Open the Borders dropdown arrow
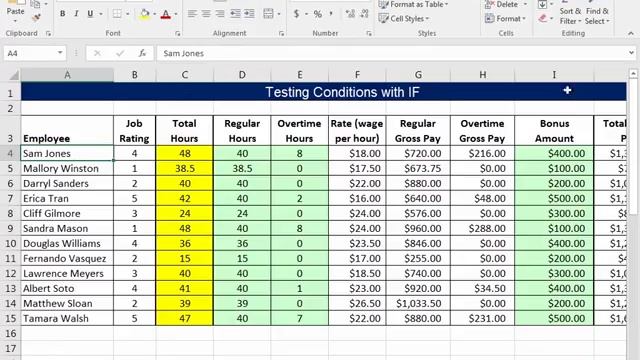 (x=128, y=14)
